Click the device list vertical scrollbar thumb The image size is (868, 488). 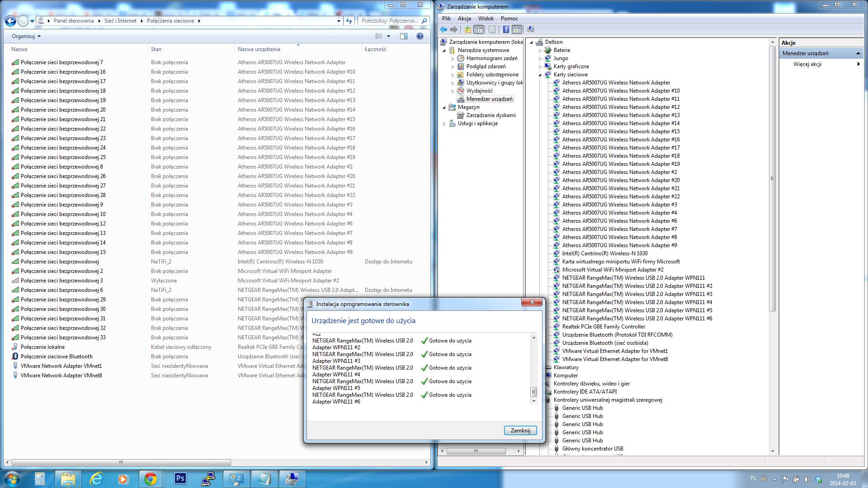pyautogui.click(x=772, y=178)
